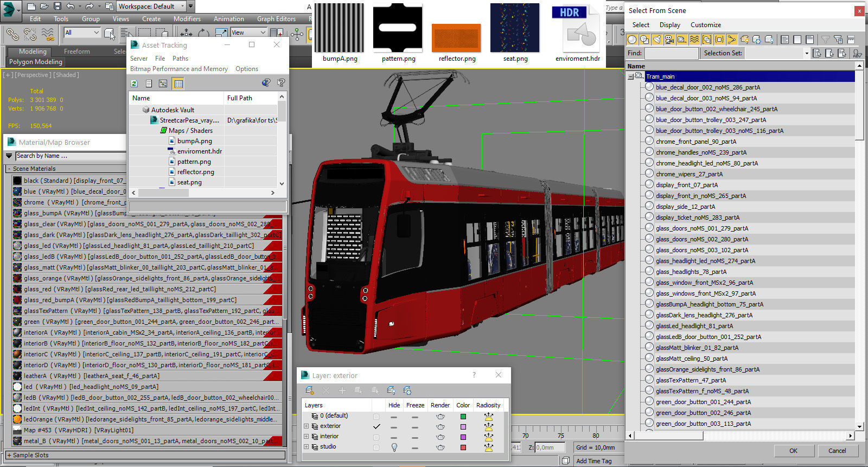Viewport: 868px width, 467px height.
Task: Open Bitmap Performance and Memory menu
Action: tap(178, 69)
